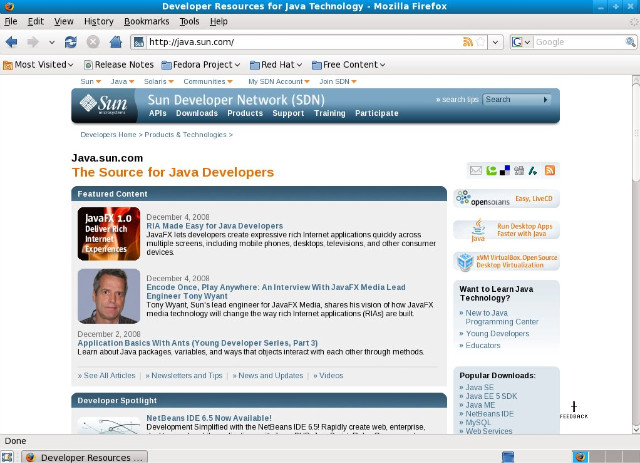
Task: Click the JavaFX 1.0 thumbnail image
Action: tap(109, 234)
